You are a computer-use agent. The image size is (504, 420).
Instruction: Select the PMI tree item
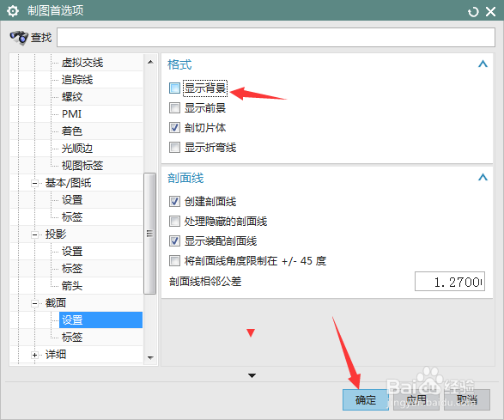pyautogui.click(x=71, y=114)
